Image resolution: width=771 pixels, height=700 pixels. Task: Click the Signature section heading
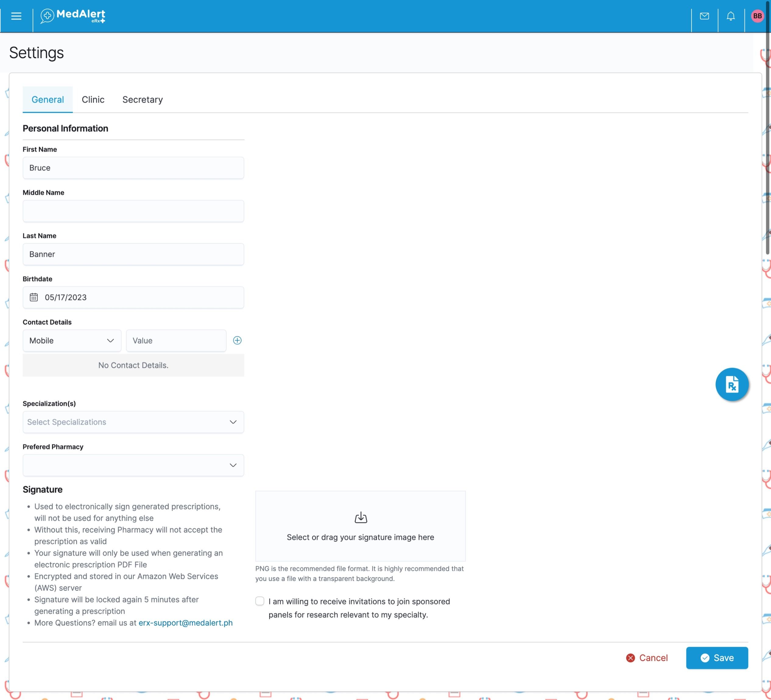click(42, 489)
